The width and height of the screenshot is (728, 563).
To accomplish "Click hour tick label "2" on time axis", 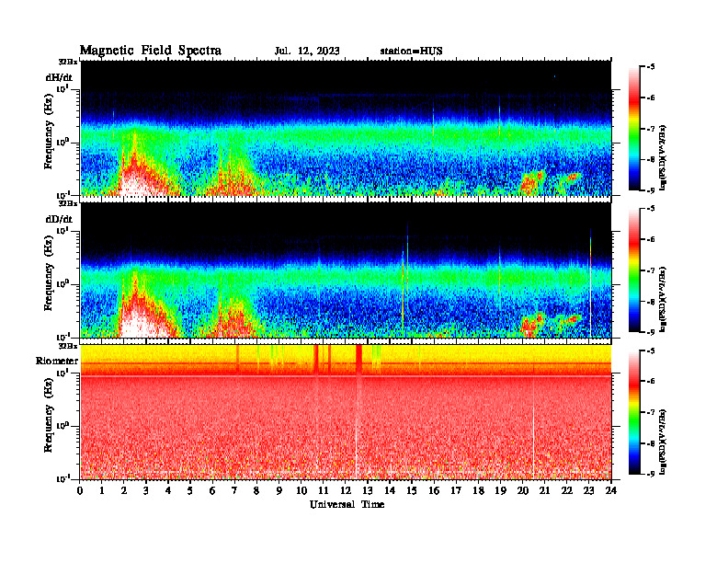I will coord(124,490).
